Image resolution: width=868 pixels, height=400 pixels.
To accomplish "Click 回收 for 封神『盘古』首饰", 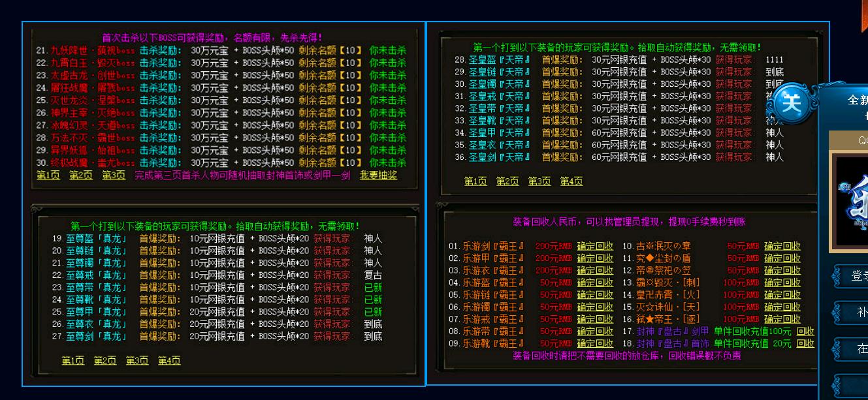I will pos(805,344).
